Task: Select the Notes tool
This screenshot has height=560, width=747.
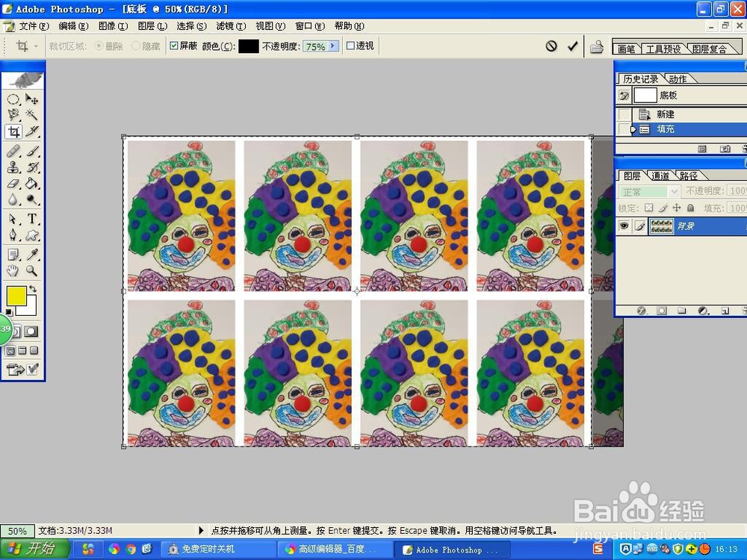Action: (13, 255)
